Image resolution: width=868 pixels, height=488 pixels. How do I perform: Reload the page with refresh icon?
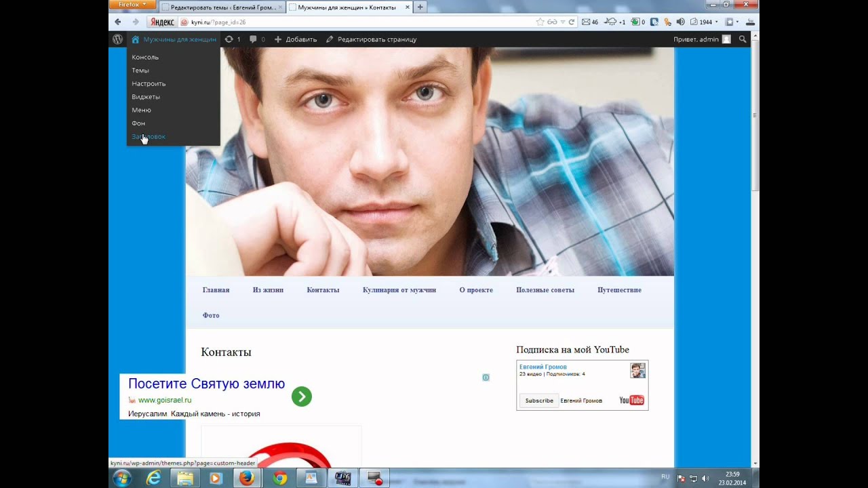(x=572, y=22)
